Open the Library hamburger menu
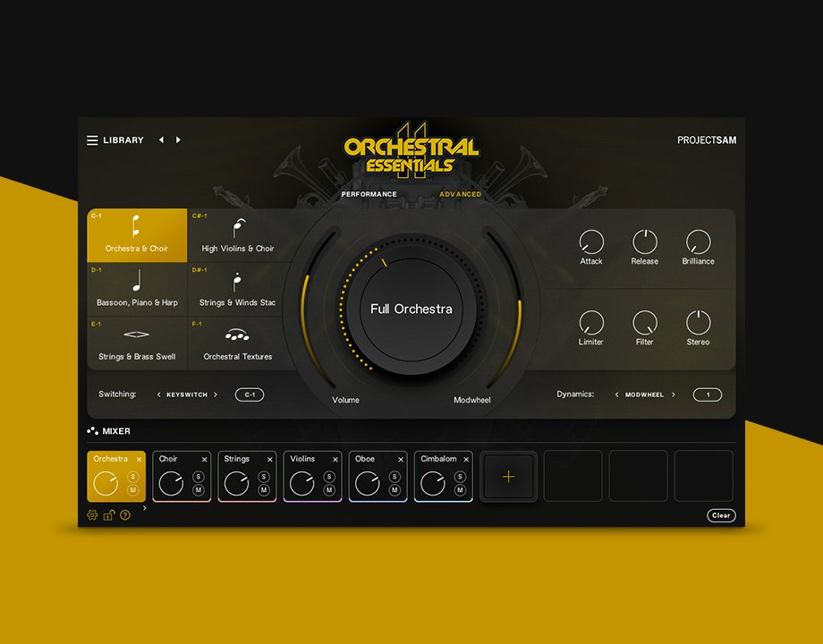Viewport: 823px width, 644px height. point(92,140)
